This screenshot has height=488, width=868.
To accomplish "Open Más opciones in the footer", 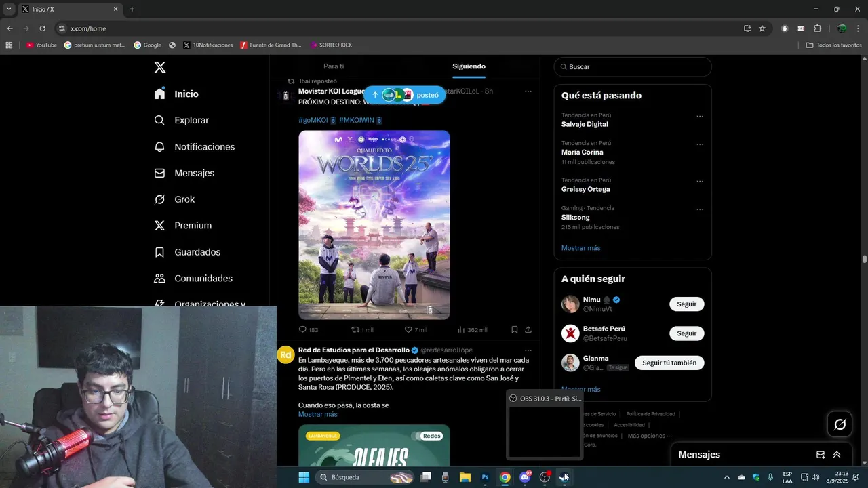I will (649, 436).
